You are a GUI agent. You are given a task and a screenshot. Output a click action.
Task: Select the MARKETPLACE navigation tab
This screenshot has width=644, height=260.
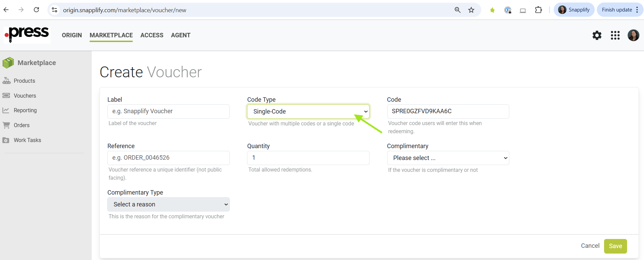click(x=111, y=35)
